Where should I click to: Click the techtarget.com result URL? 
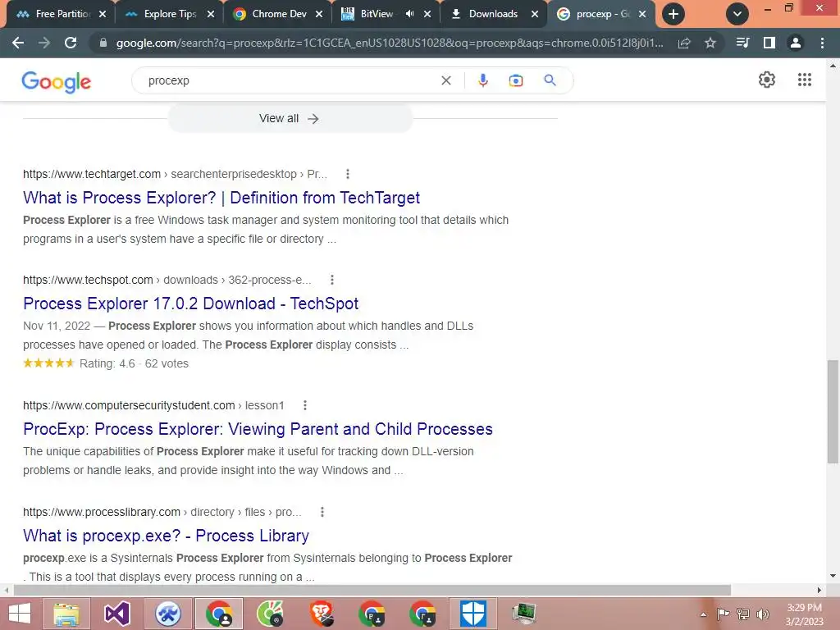[x=175, y=174]
